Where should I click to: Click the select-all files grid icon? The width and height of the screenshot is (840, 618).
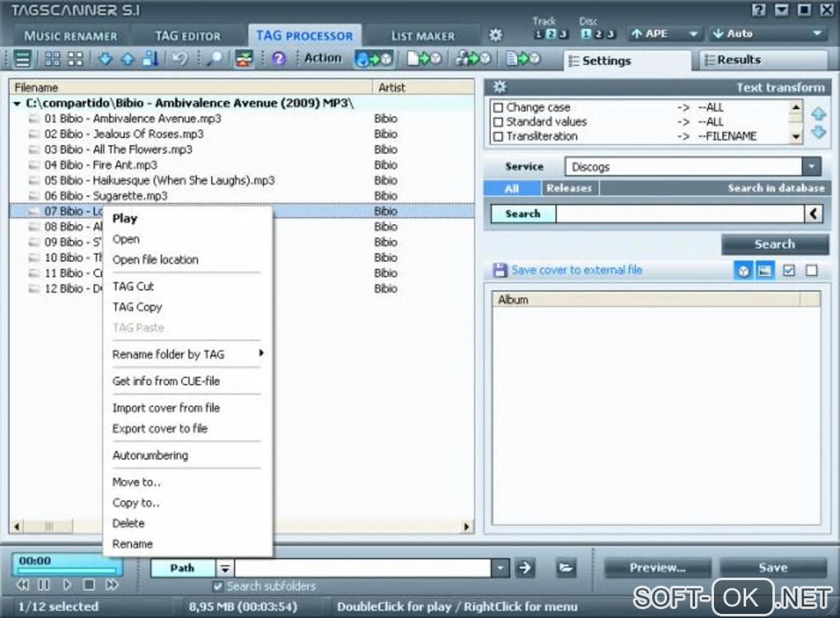53,59
